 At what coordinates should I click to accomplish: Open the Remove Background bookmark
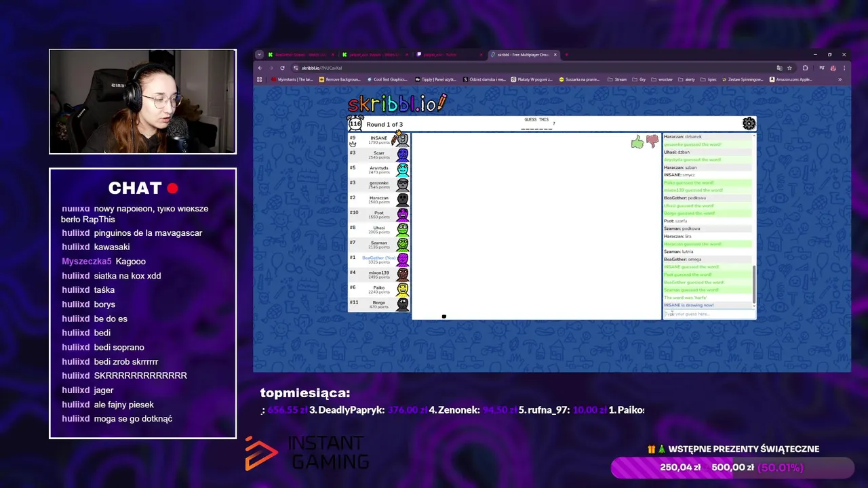[x=340, y=79]
